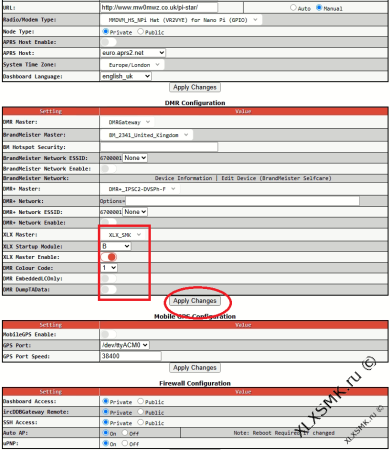Open Edit Device BrandMeister Selfcare link
This screenshot has height=450, width=390.
tap(276, 178)
